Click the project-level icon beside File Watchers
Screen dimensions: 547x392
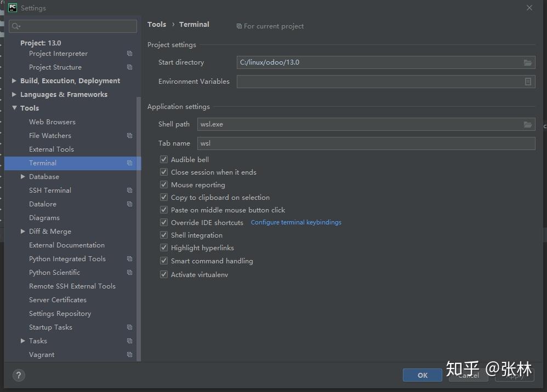point(129,136)
